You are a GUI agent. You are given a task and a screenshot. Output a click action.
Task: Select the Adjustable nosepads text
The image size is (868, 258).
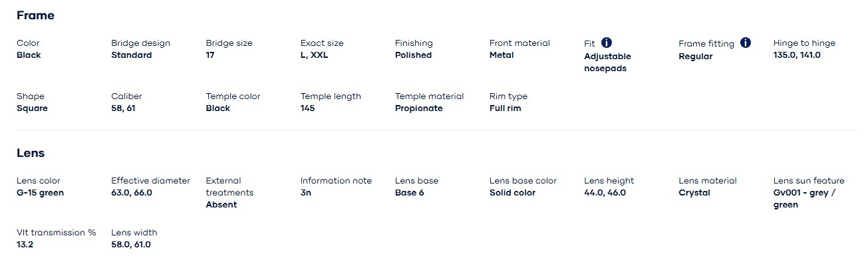(607, 63)
